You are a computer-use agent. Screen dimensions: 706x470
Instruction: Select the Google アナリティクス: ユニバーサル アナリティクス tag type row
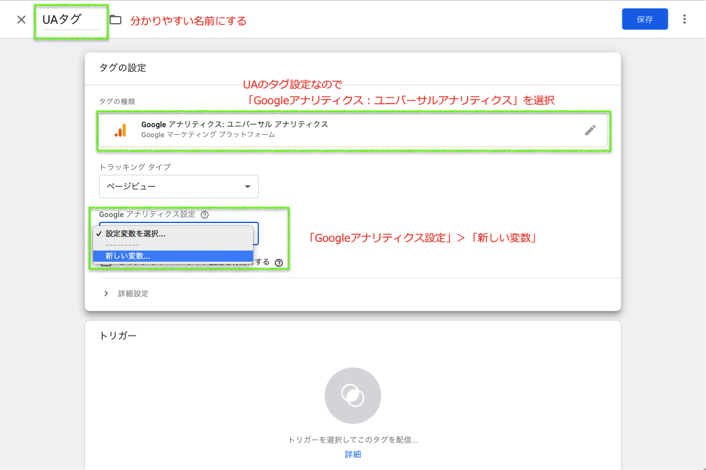[x=353, y=130]
